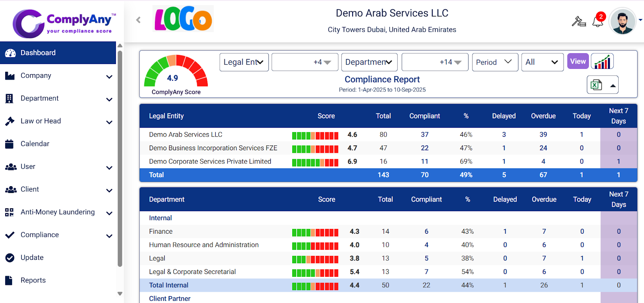The height and width of the screenshot is (303, 644).
Task: Collapse sidebar with left arrow icon
Action: (x=138, y=20)
